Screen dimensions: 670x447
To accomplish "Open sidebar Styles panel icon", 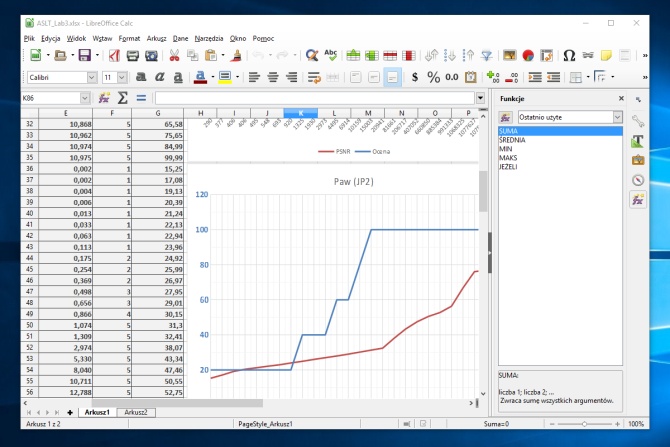I will tap(637, 138).
